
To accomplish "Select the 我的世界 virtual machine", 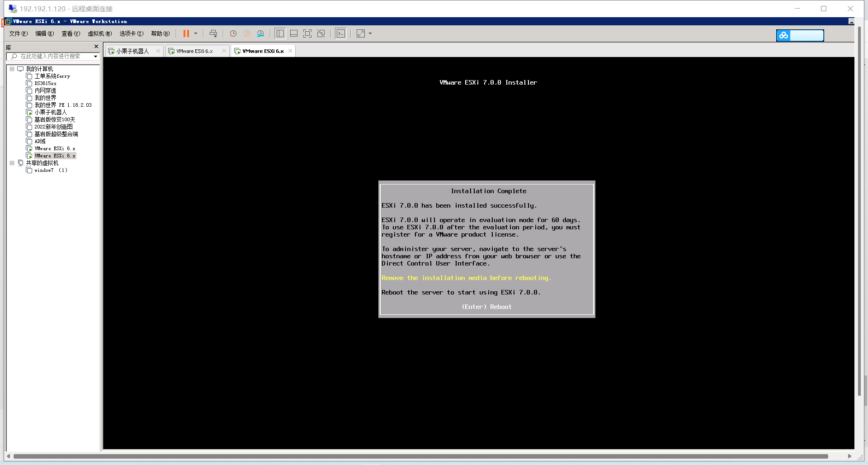I will [x=45, y=98].
